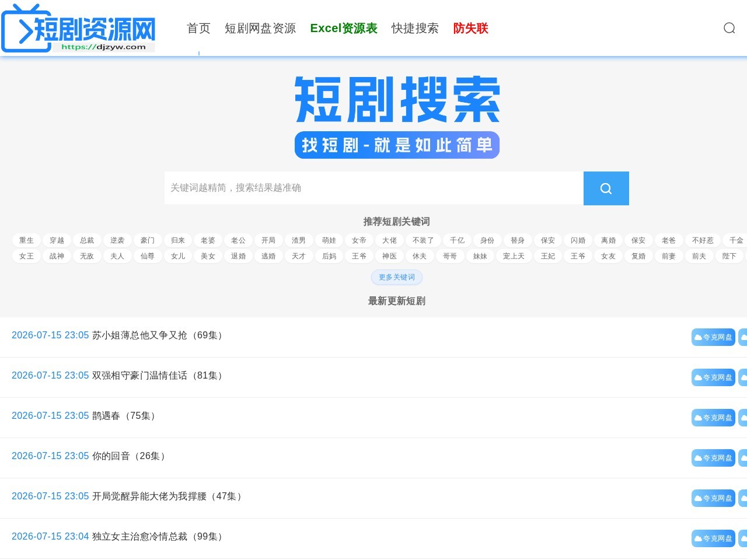The width and height of the screenshot is (747, 560).
Task: Focus the keyword search input field
Action: click(374, 188)
